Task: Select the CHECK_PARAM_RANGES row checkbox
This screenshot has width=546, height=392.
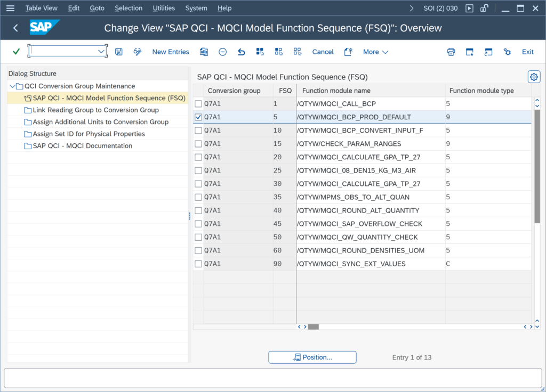Action: tap(198, 144)
